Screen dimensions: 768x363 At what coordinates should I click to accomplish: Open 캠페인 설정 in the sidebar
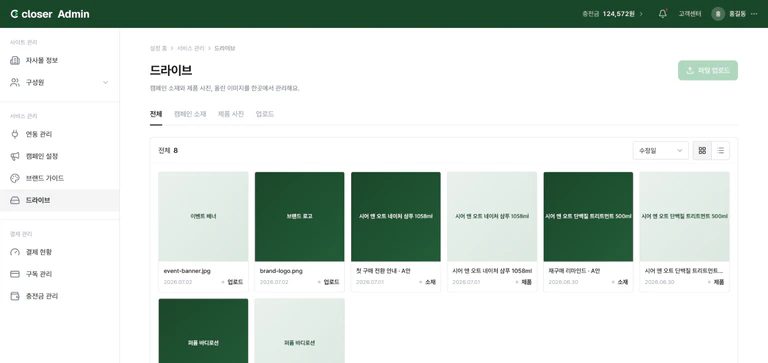click(59, 156)
